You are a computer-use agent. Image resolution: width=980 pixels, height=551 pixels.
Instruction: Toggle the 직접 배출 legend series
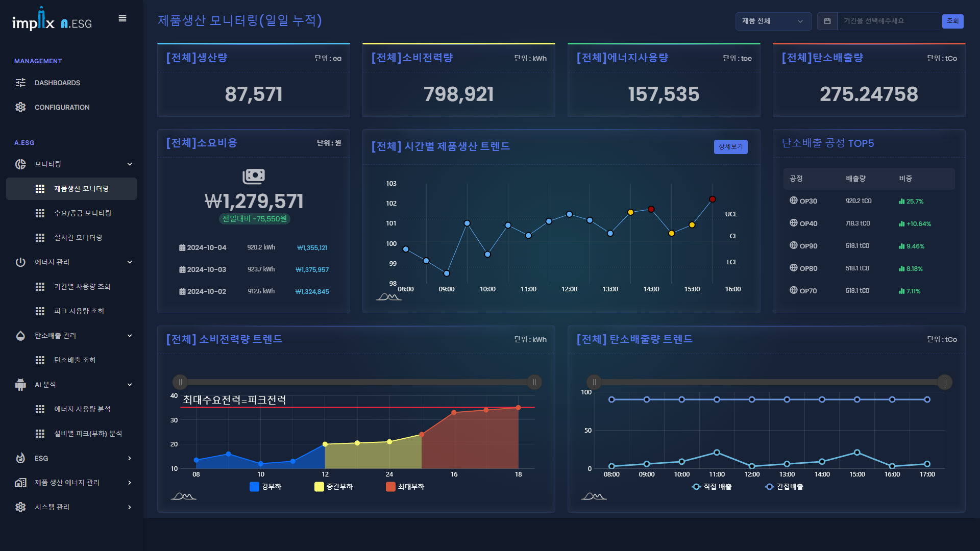[712, 487]
